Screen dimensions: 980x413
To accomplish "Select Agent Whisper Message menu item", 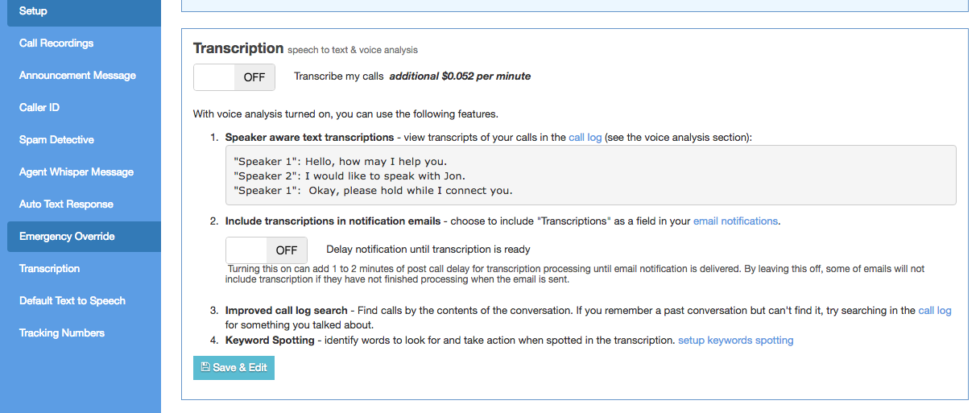I will tap(76, 172).
